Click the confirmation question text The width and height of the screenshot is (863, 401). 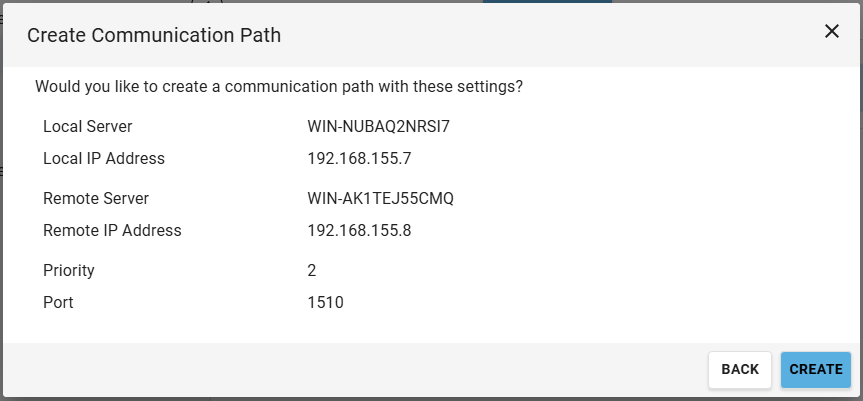279,87
